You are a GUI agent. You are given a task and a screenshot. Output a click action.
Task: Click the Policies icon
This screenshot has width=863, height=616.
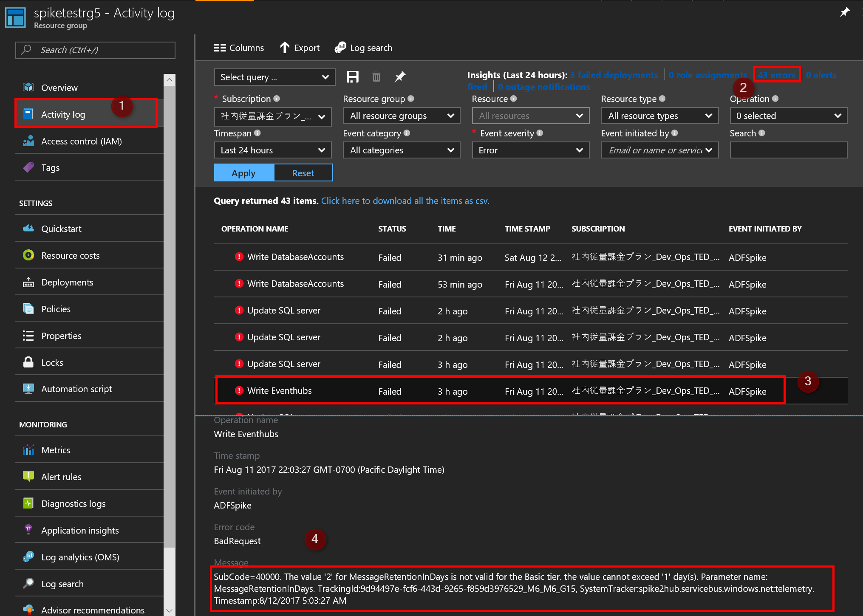(28, 309)
